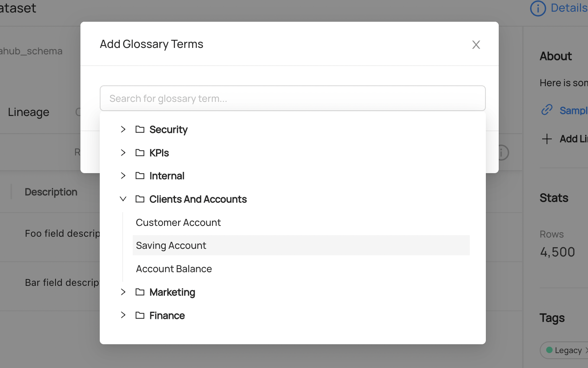Click the Security folder icon
Viewport: 588px width, 368px height.
(x=140, y=129)
